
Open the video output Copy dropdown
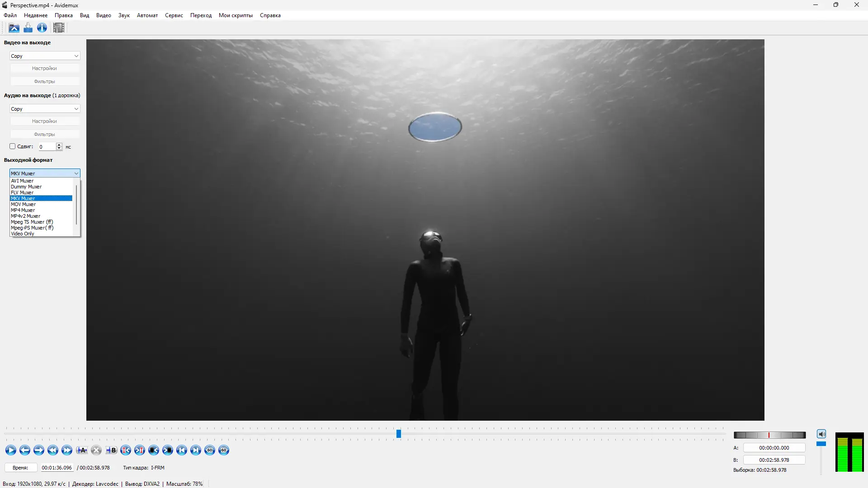coord(45,56)
